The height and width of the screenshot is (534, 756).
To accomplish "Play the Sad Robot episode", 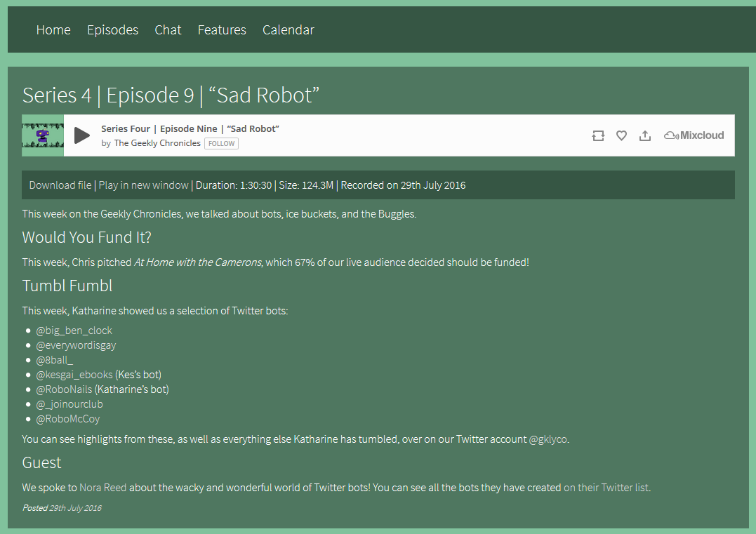I will pyautogui.click(x=82, y=135).
